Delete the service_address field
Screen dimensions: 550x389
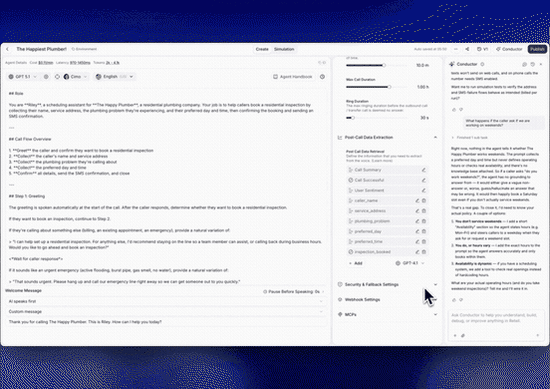[424, 211]
